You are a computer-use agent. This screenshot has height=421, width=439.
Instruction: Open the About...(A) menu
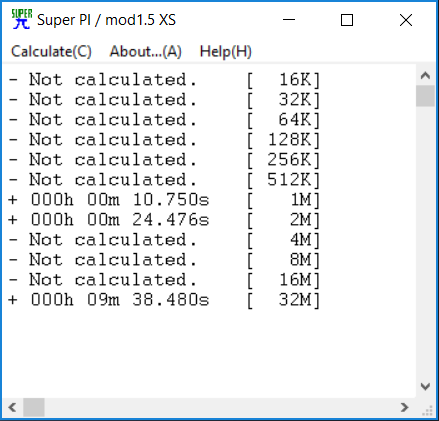pyautogui.click(x=146, y=52)
